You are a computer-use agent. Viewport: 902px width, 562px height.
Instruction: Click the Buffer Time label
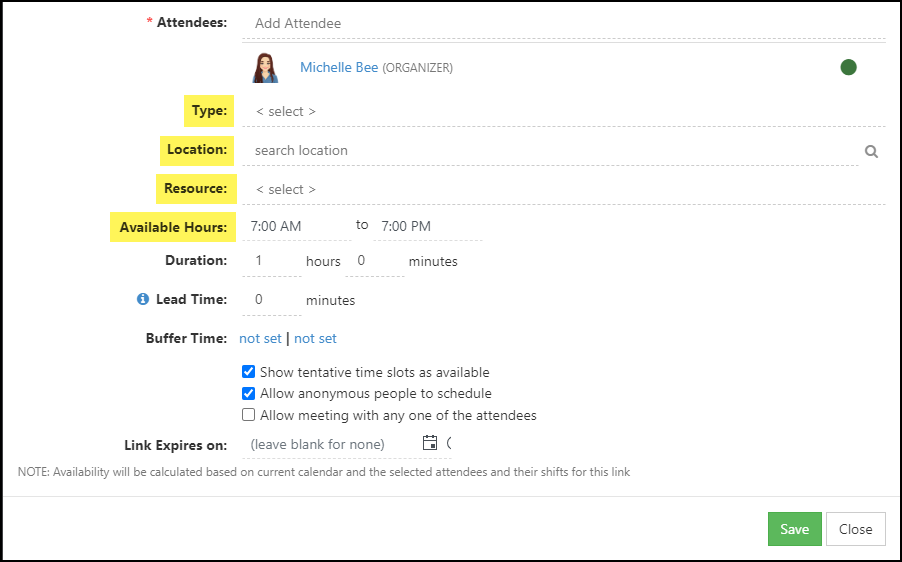186,338
